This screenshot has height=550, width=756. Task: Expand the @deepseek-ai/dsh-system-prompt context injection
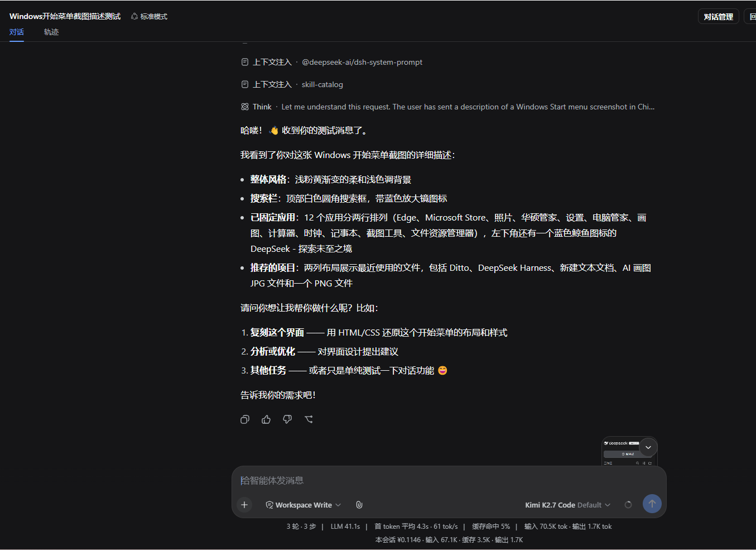pos(332,62)
